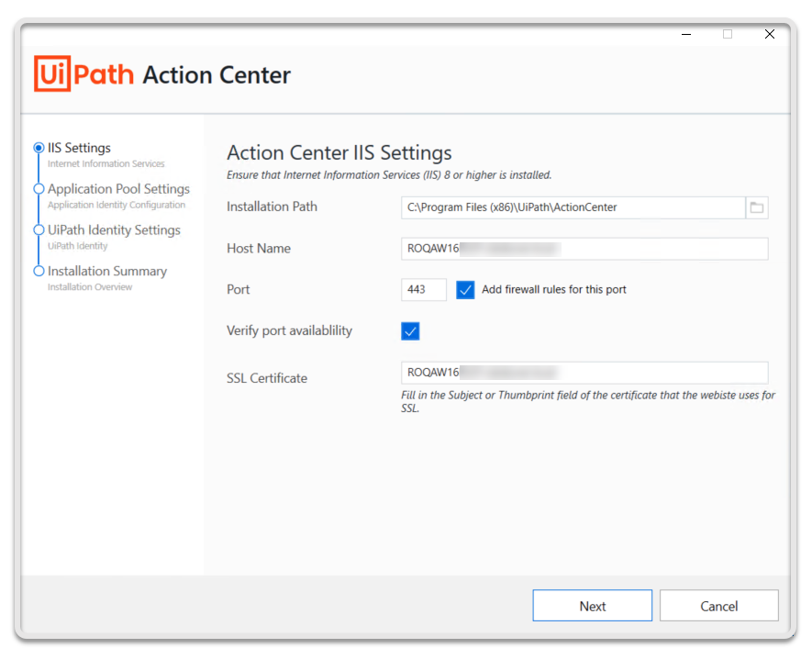The image size is (812, 659).
Task: Click the UiPath Identity Settings step circle
Action: coord(39,230)
